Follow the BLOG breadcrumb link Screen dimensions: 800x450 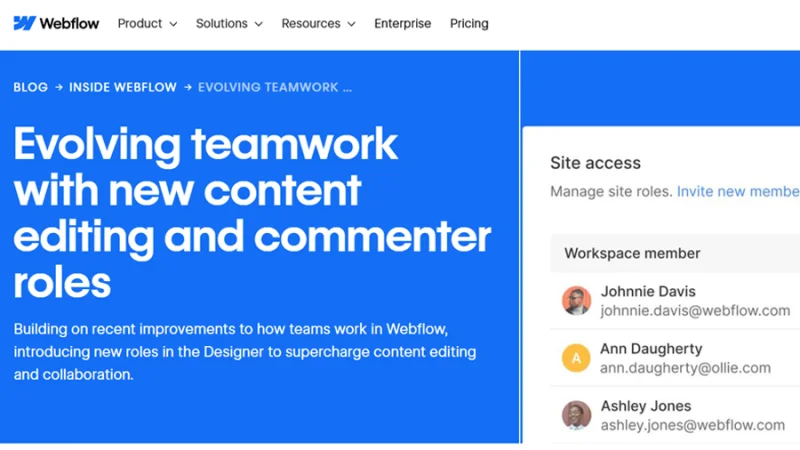click(31, 87)
